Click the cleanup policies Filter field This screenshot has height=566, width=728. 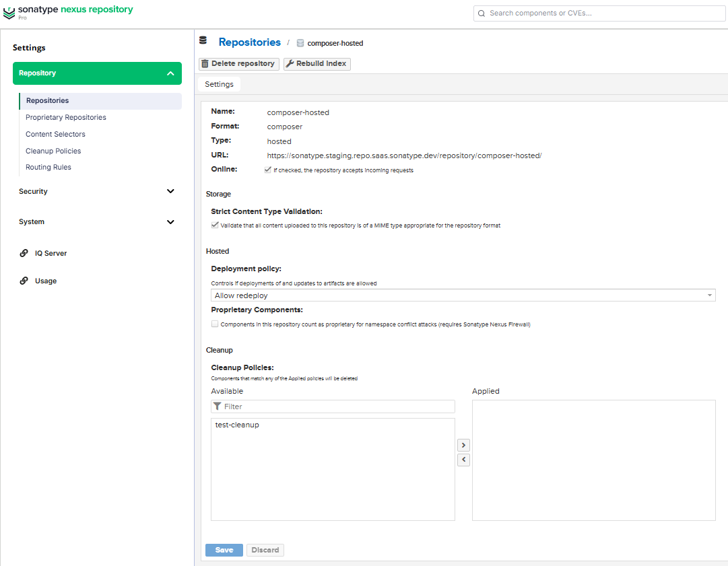point(333,406)
